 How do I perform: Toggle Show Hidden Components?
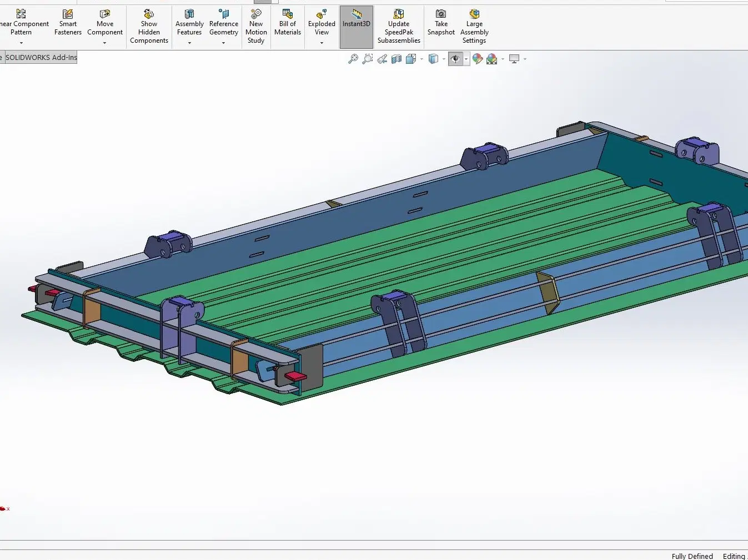click(149, 26)
